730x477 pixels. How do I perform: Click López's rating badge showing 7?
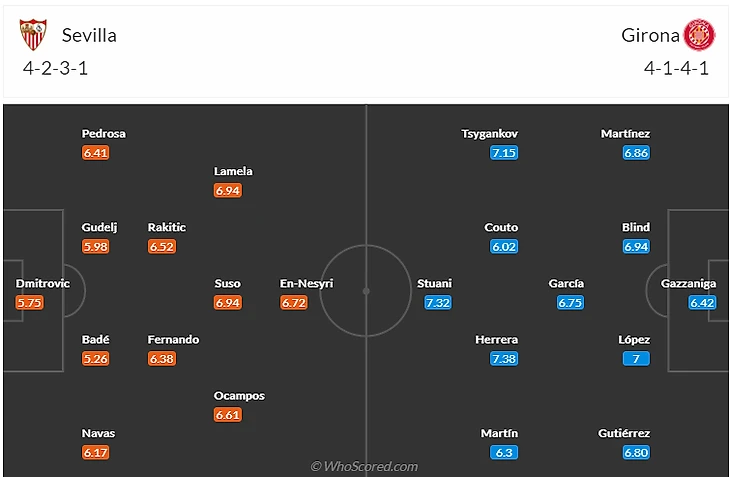[636, 359]
